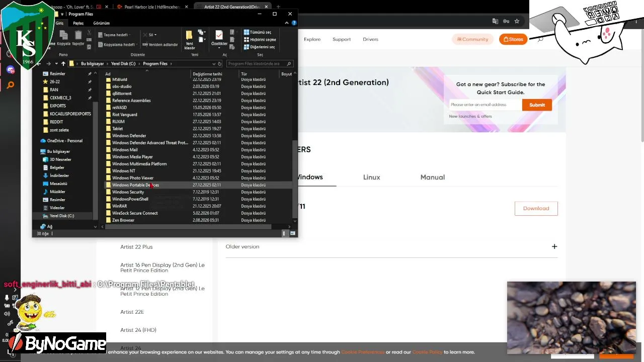Switch to the Görünüm ribbon tab
Screen dimensions: 644x362
[101, 23]
